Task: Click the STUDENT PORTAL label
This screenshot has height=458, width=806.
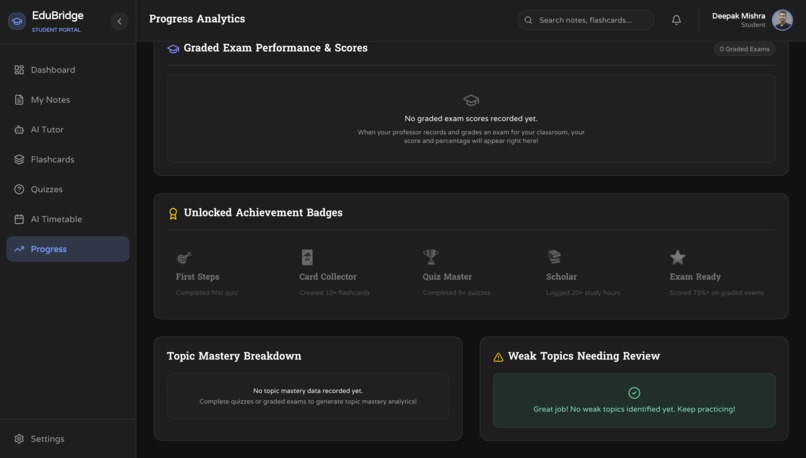Action: [x=56, y=30]
